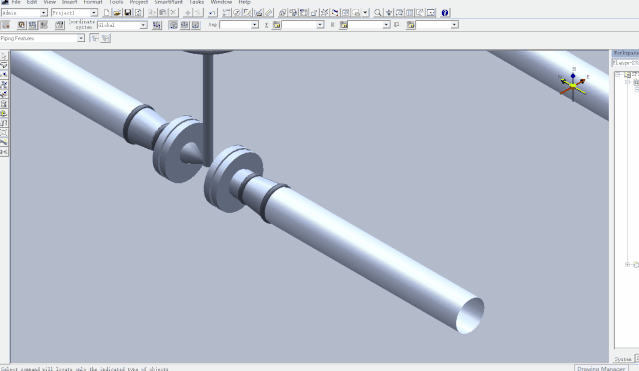Open the Project menu
The image size is (639, 371).
[139, 2]
